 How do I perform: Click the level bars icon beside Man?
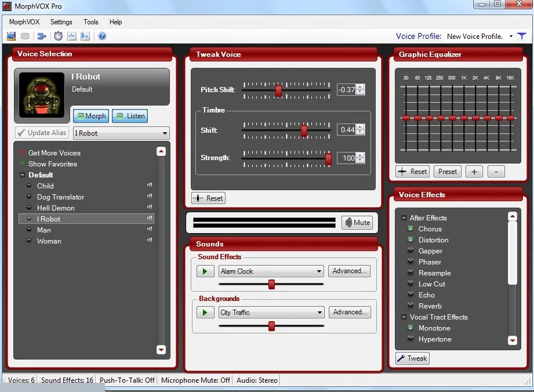[x=149, y=229]
